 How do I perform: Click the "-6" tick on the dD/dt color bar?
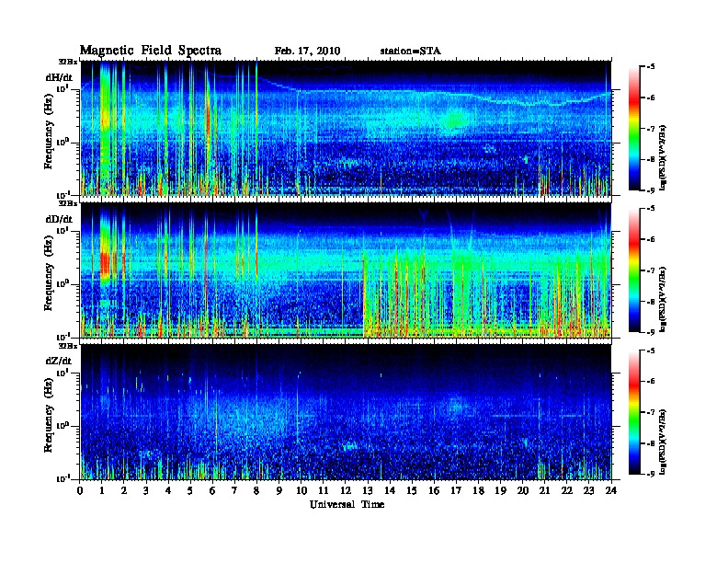point(650,239)
